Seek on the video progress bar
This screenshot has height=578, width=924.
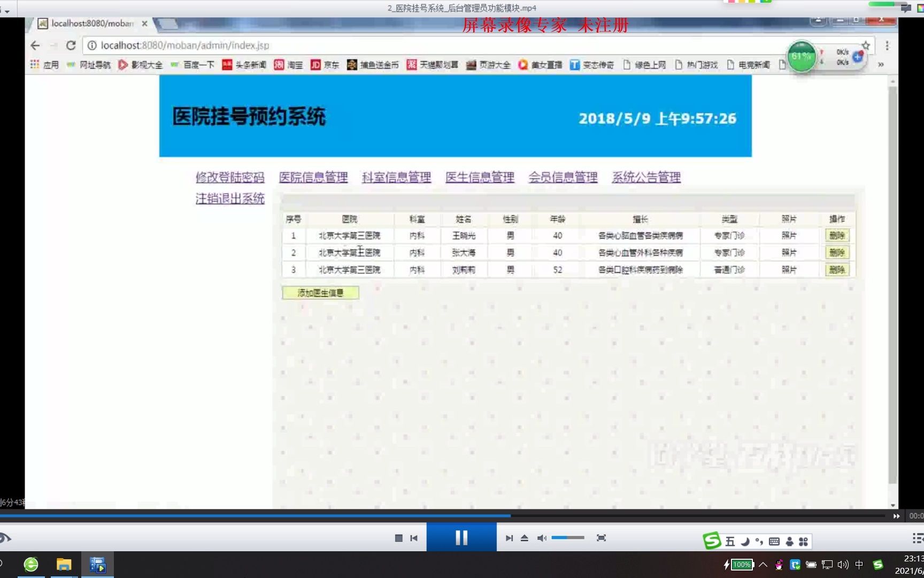point(443,516)
